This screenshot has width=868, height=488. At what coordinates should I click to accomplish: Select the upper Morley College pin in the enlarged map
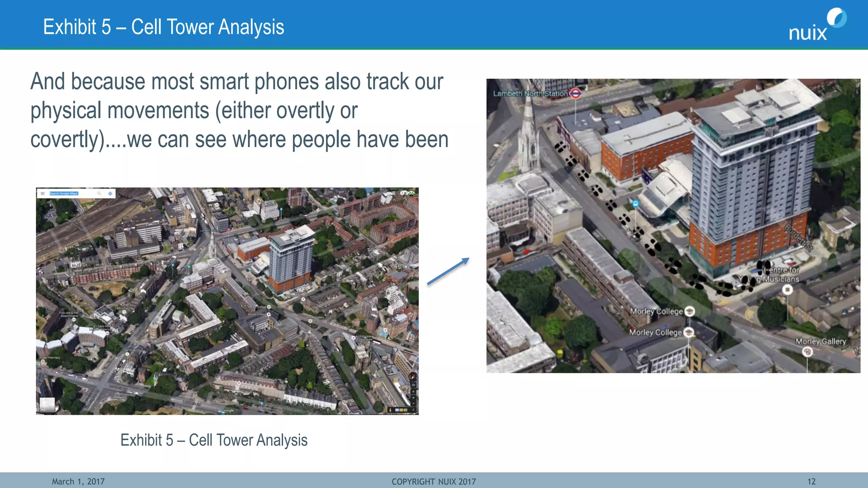click(x=690, y=311)
